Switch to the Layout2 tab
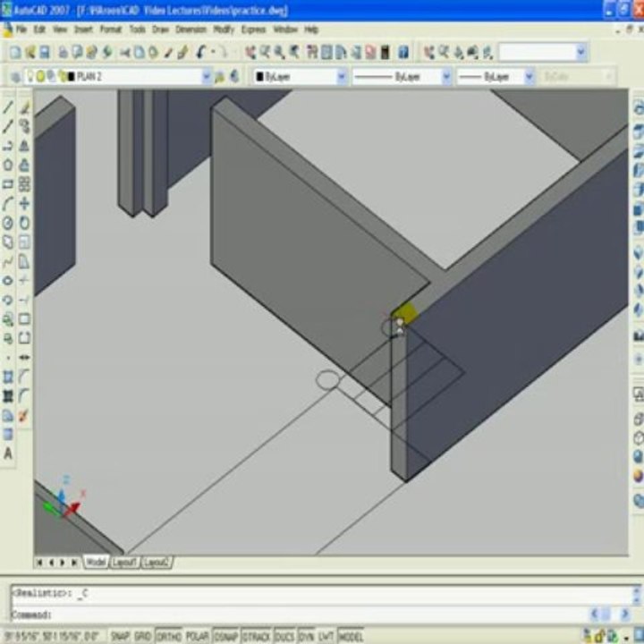 point(157,563)
